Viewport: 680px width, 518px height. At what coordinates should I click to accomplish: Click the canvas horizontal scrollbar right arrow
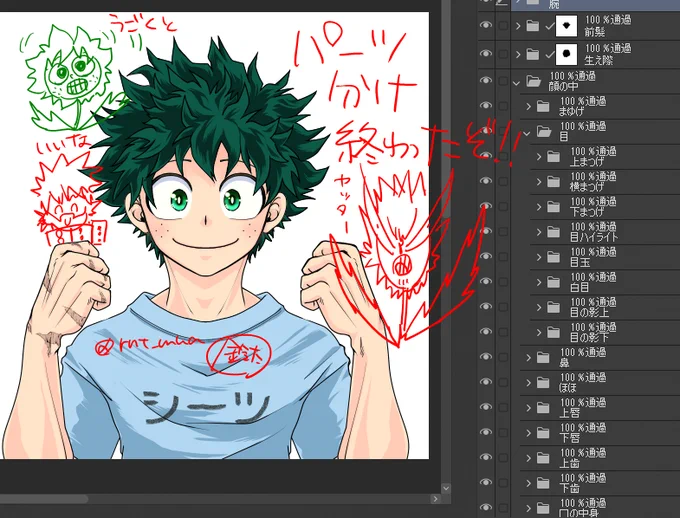pyautogui.click(x=435, y=499)
